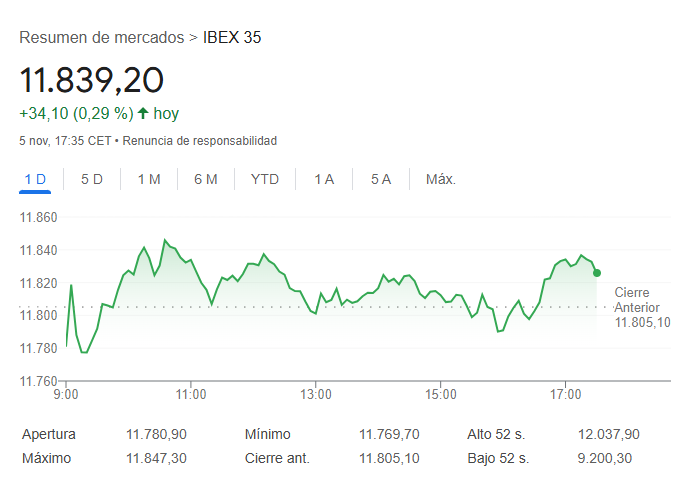Click the 11:00 marker on time axis

191,394
